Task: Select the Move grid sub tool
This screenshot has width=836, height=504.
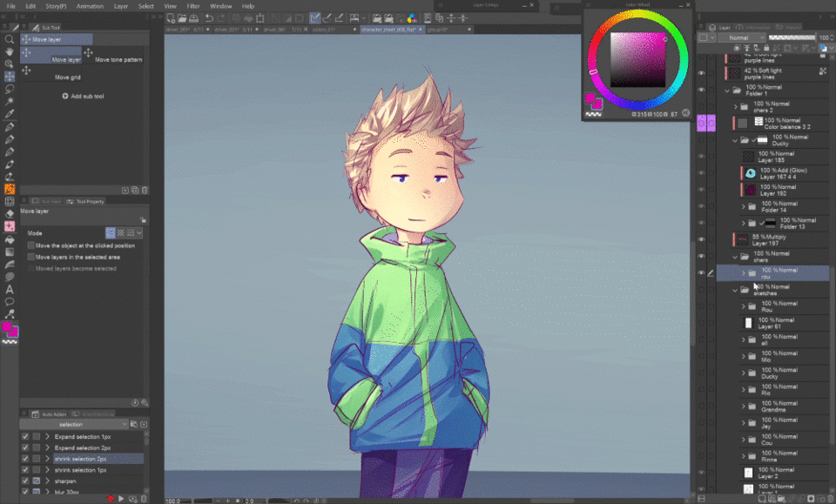Action: [51, 73]
